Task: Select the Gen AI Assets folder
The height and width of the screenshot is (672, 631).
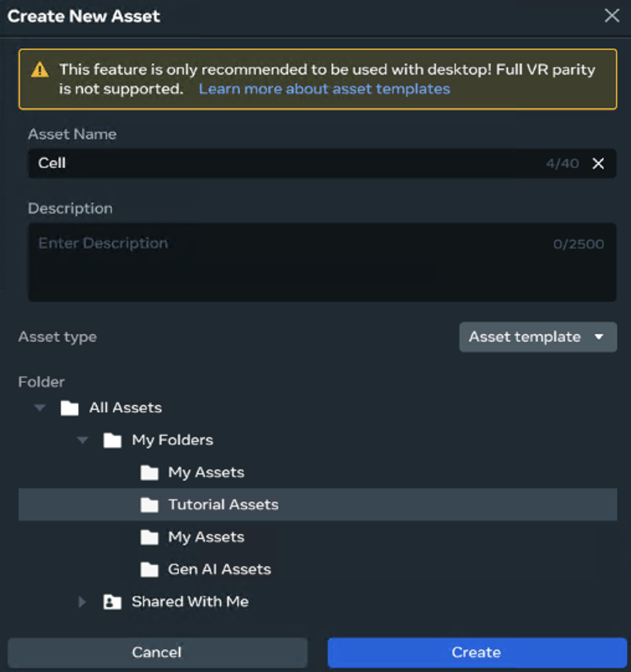Action: 219,570
